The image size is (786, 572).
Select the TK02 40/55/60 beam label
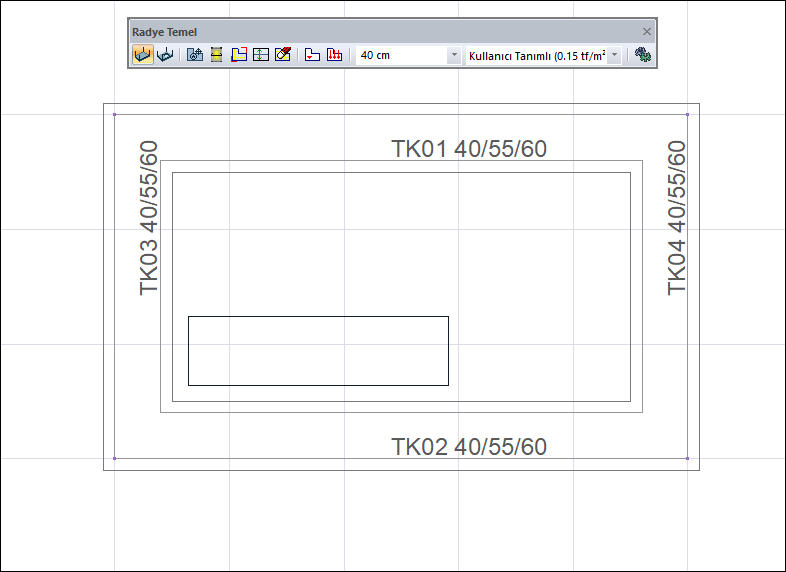click(469, 447)
